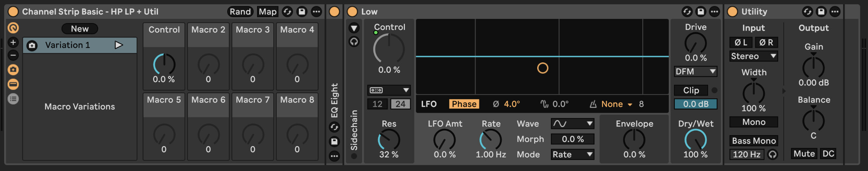Image resolution: width=868 pixels, height=171 pixels.
Task: Select the 24 dB filter slope
Action: (400, 104)
